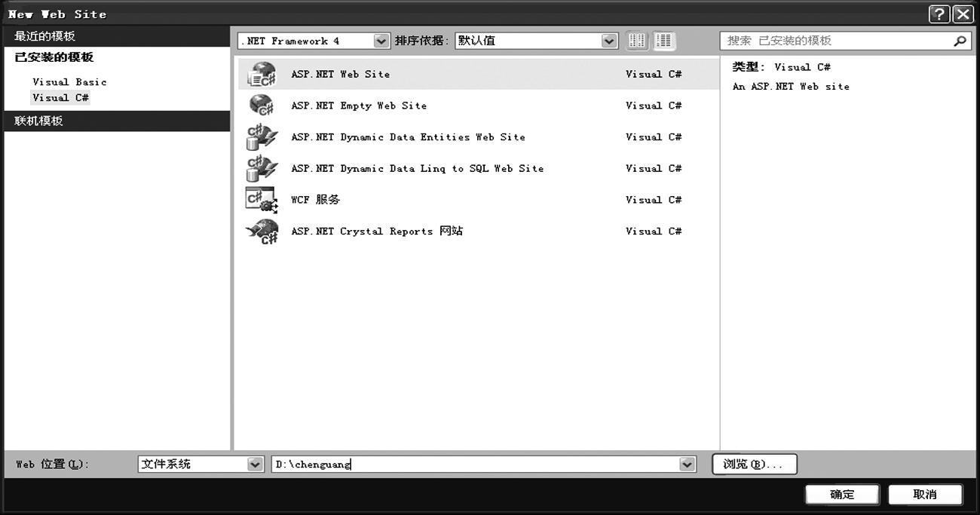Select ASP.NET Crystal Reports 网站 template name
Screen dimensions: 980x515
click(377, 231)
